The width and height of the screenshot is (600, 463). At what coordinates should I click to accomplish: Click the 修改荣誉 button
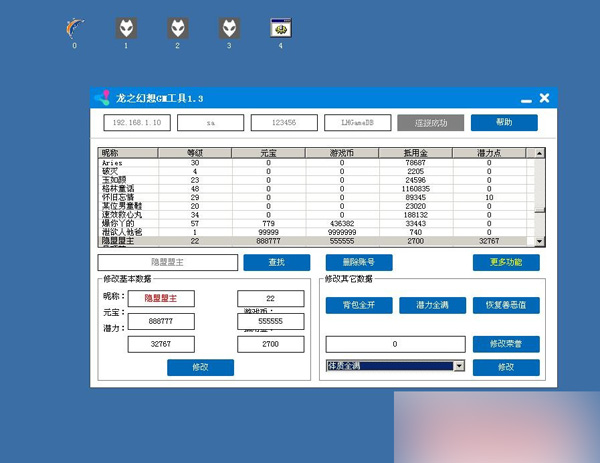(506, 344)
